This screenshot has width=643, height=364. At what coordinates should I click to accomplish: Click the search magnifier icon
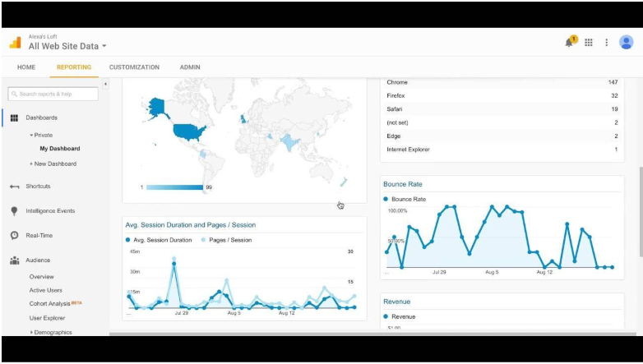(x=15, y=94)
